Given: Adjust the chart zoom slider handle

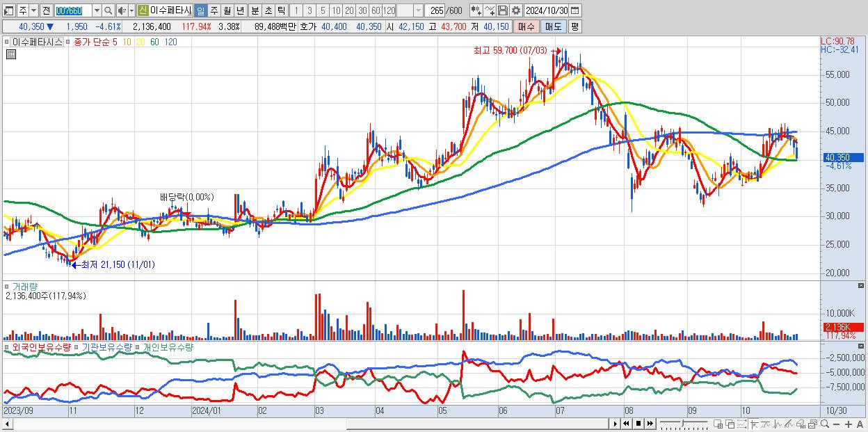Looking at the screenshot, I should pos(683,423).
